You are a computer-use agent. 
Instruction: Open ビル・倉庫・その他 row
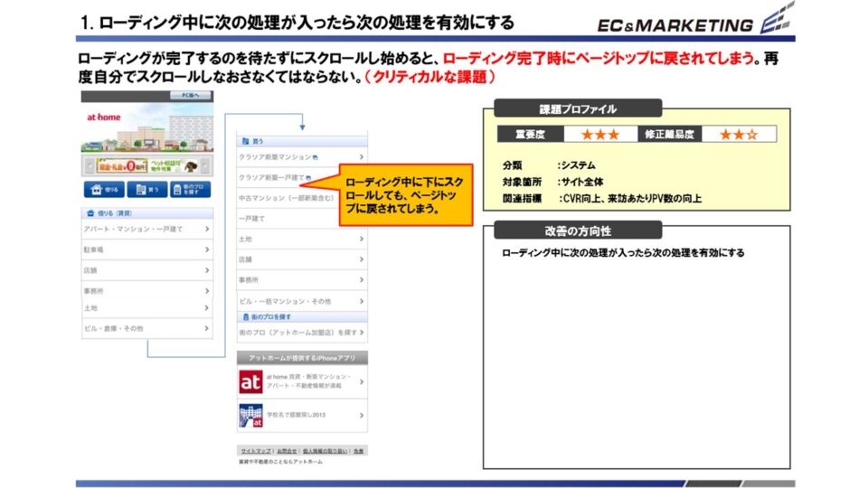(x=147, y=328)
